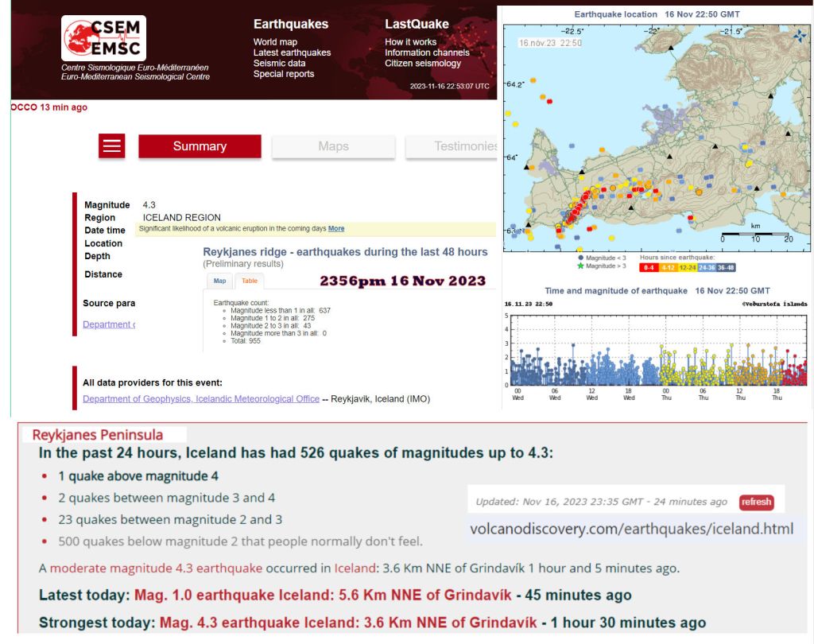Open Citizen seismology link
This screenshot has height=644, width=814.
point(422,64)
